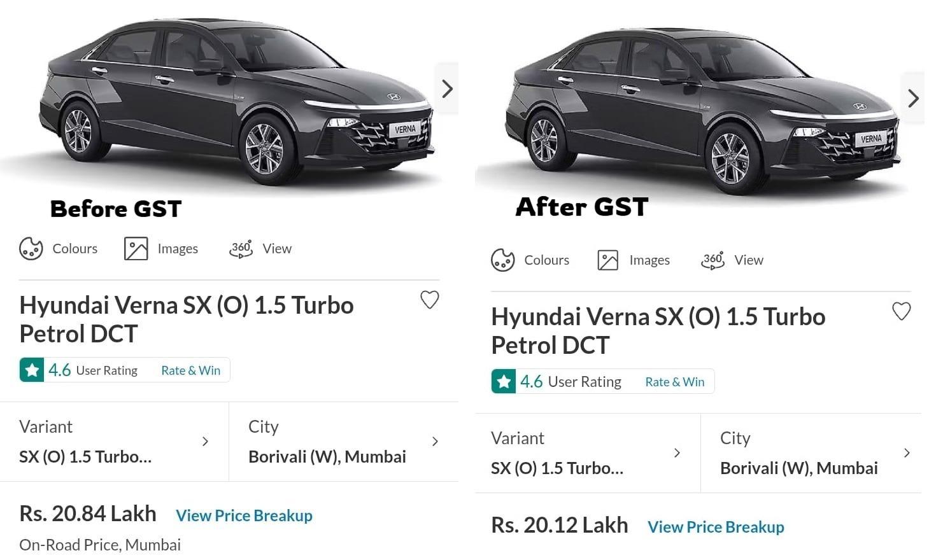Click Rate & Win in Before GST panel

[190, 370]
